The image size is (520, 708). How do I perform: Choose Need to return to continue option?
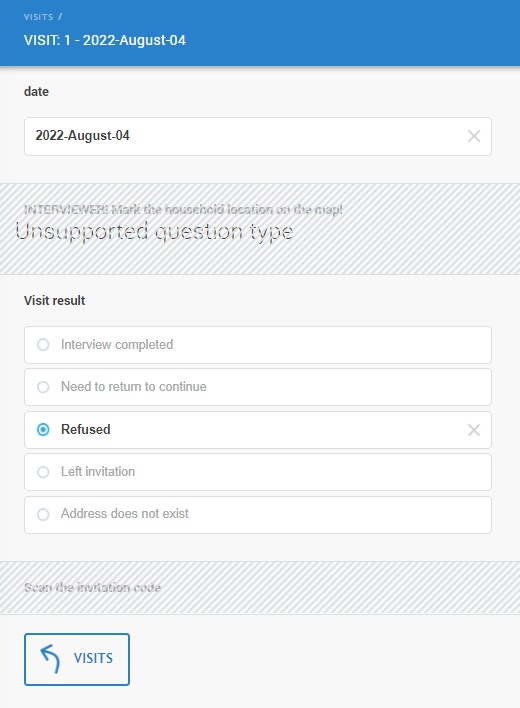[258, 387]
